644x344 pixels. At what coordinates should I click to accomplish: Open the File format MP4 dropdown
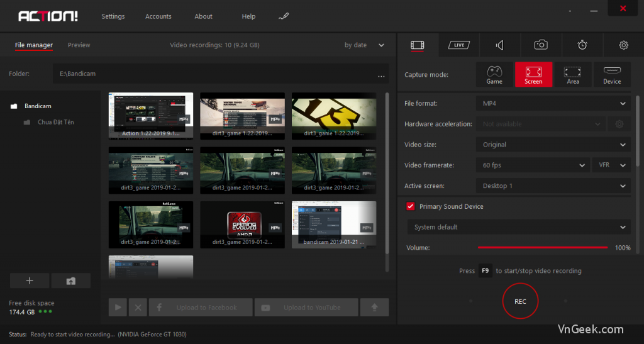pos(553,103)
